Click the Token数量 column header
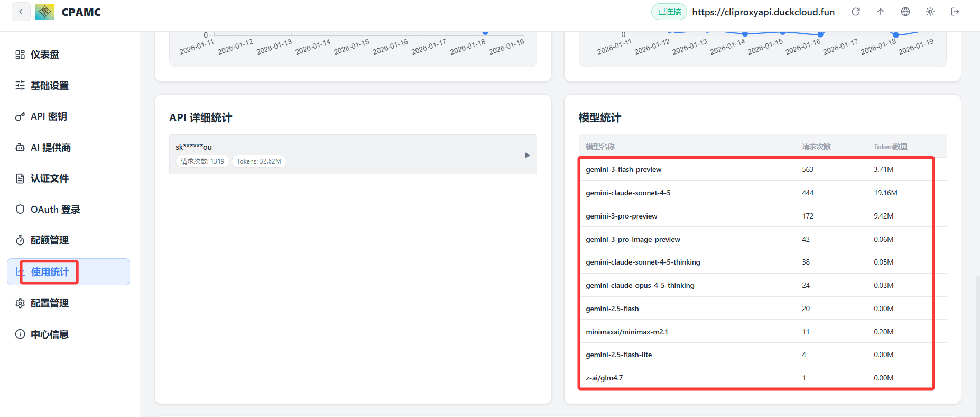 tap(890, 147)
